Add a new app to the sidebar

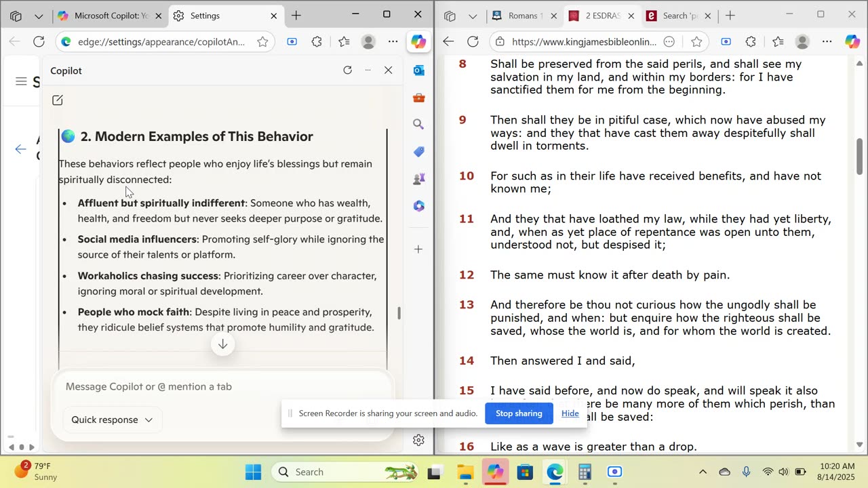click(x=418, y=249)
